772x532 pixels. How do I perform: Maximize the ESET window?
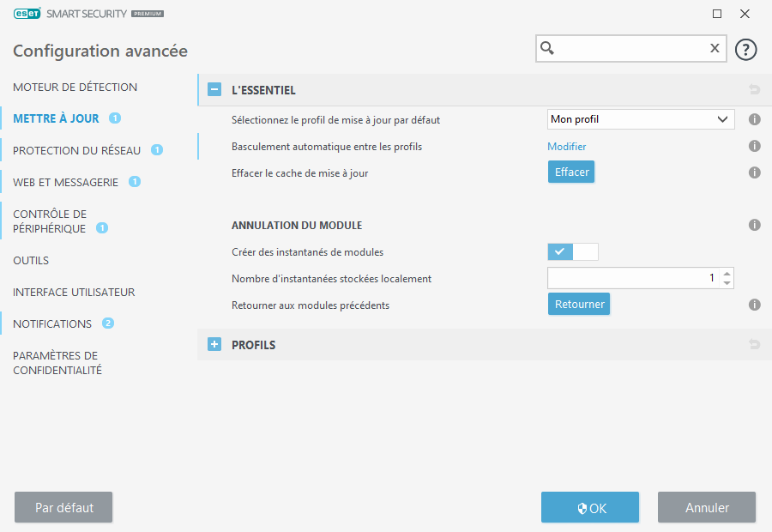pyautogui.click(x=717, y=14)
